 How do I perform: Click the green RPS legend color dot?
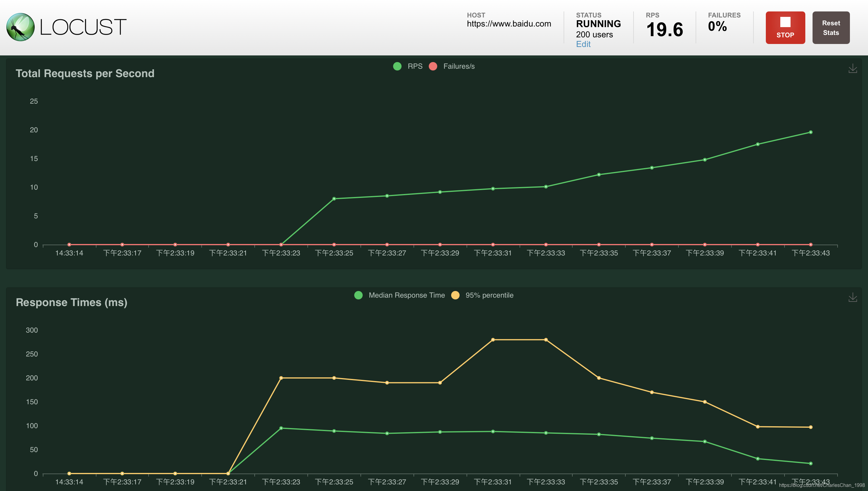397,67
